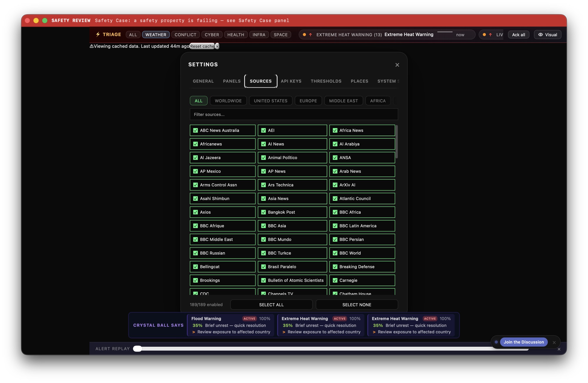Toggle Al Jazeera source checkbox
The width and height of the screenshot is (588, 383).
pyautogui.click(x=196, y=158)
